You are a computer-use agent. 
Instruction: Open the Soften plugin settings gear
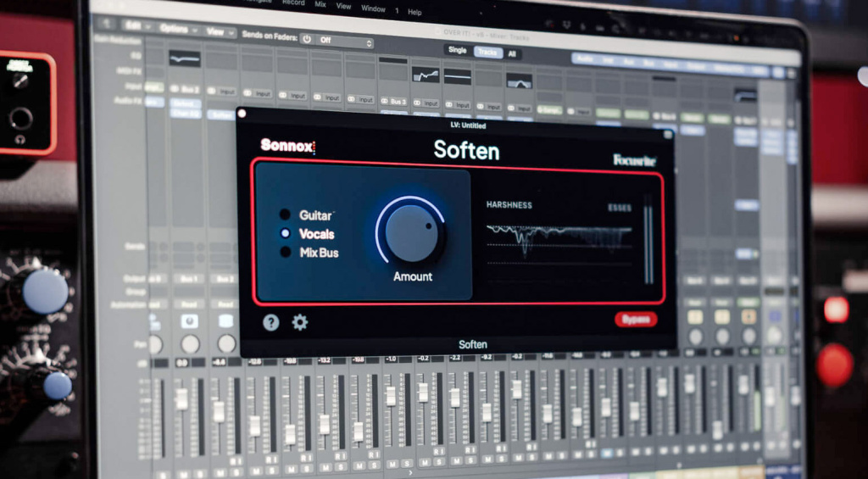click(300, 321)
